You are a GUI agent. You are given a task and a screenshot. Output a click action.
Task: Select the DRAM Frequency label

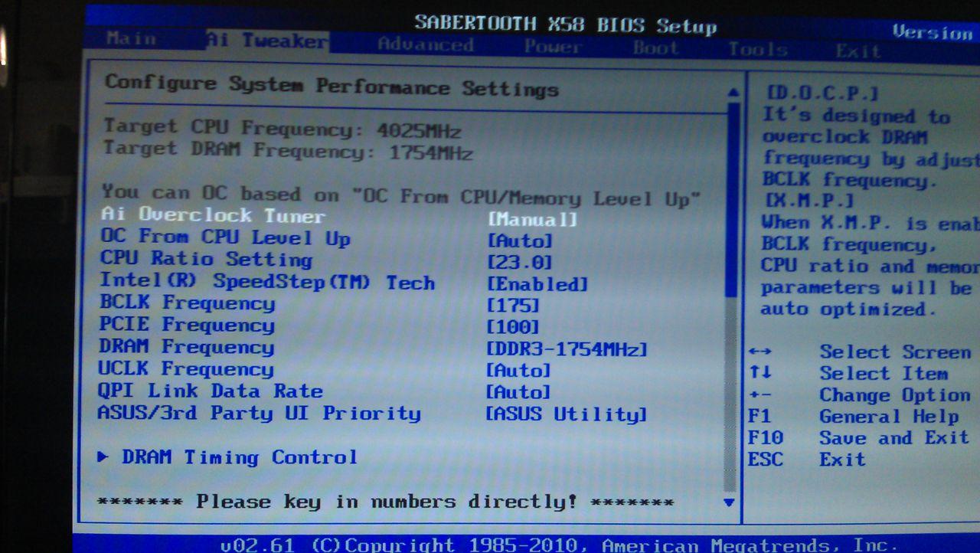tap(186, 347)
